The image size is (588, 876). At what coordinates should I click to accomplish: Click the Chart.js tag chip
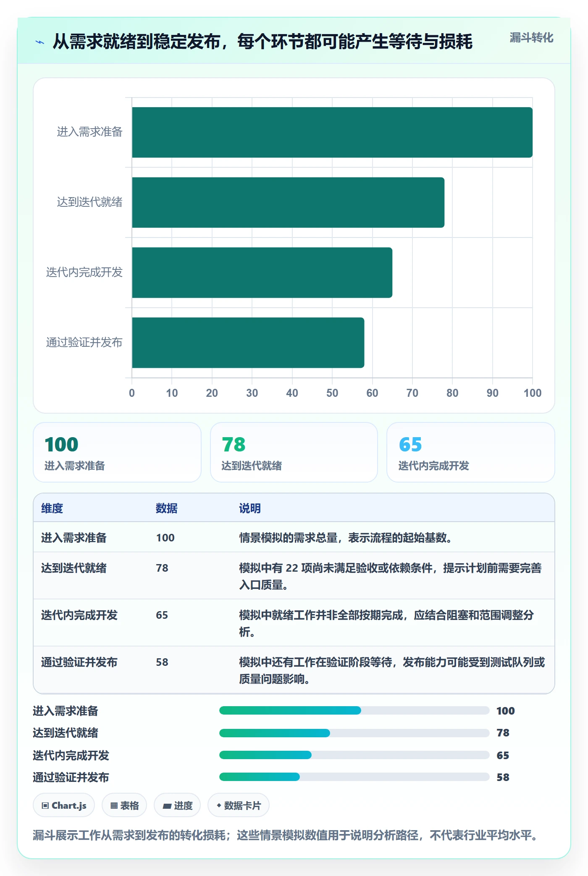pyautogui.click(x=64, y=805)
